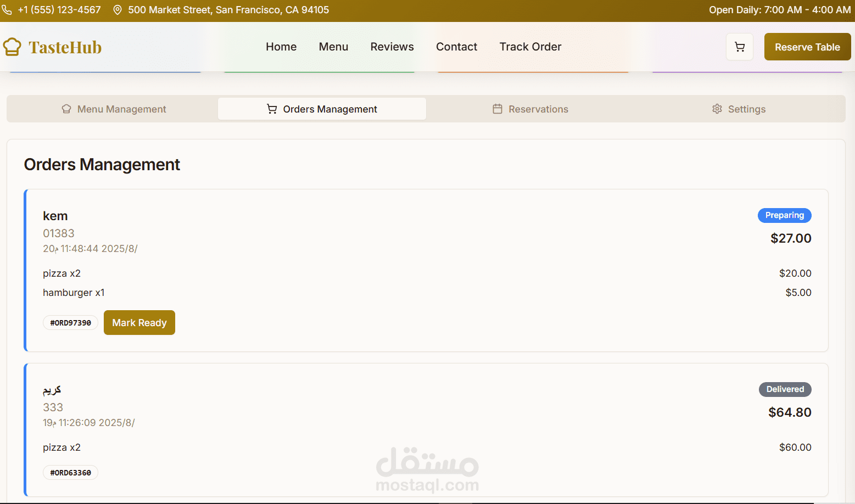Screen dimensions: 855x504
Task: Click the phone icon in top bar
Action: point(7,10)
